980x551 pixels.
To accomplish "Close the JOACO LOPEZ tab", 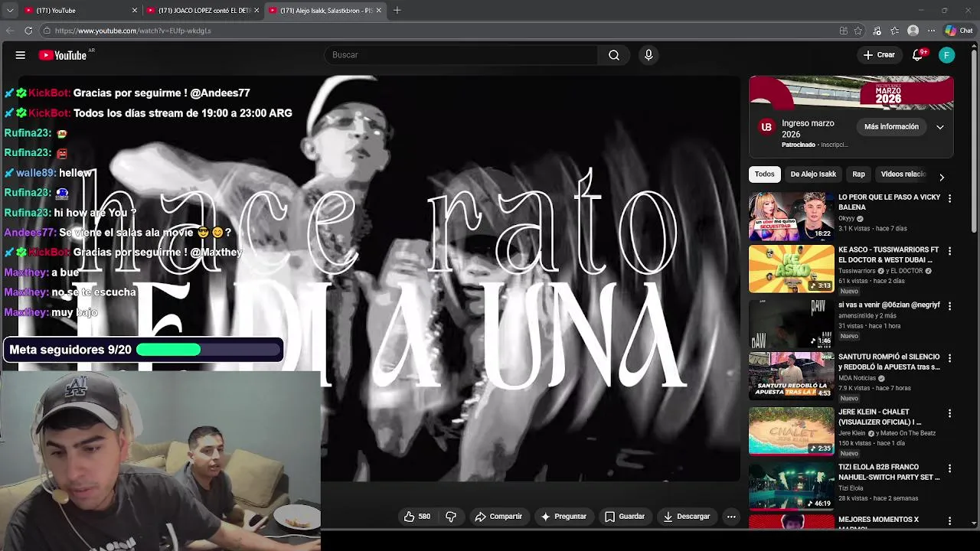I will [x=256, y=11].
